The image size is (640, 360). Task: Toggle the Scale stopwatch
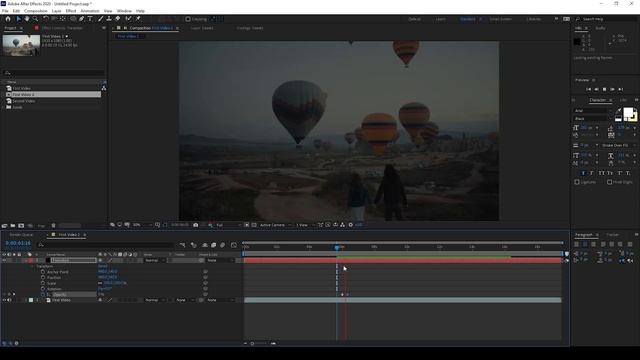point(43,283)
